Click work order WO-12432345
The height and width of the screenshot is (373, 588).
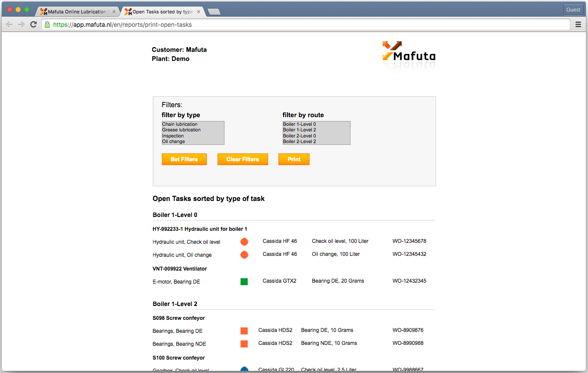pyautogui.click(x=409, y=281)
